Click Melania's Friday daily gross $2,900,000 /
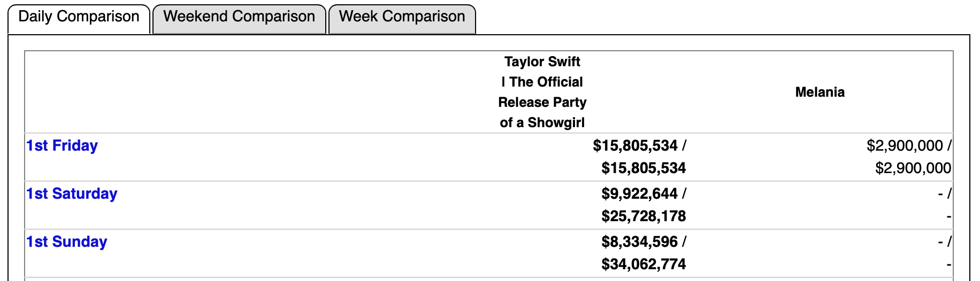Image resolution: width=980 pixels, height=281 pixels. pos(909,146)
